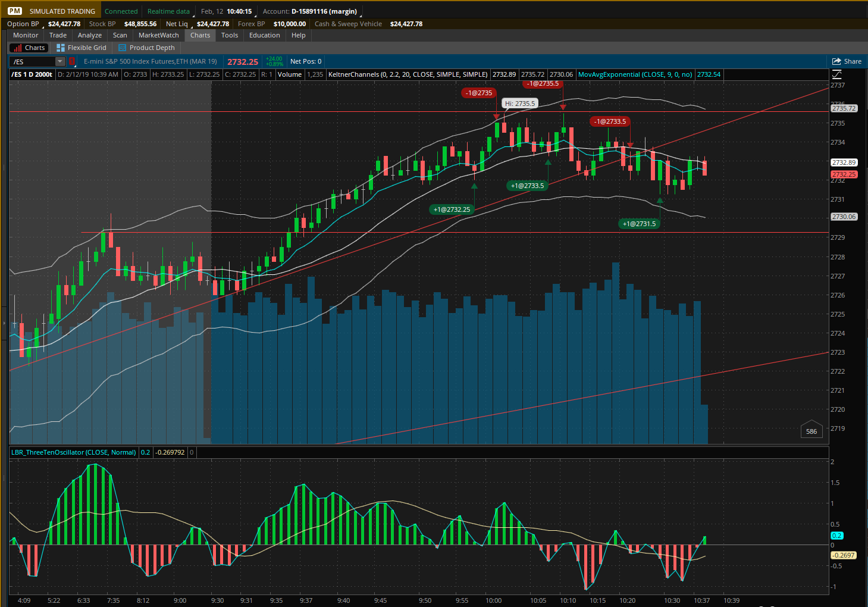The width and height of the screenshot is (868, 607).
Task: Click the Flexible Grid squares icon
Action: click(x=60, y=48)
